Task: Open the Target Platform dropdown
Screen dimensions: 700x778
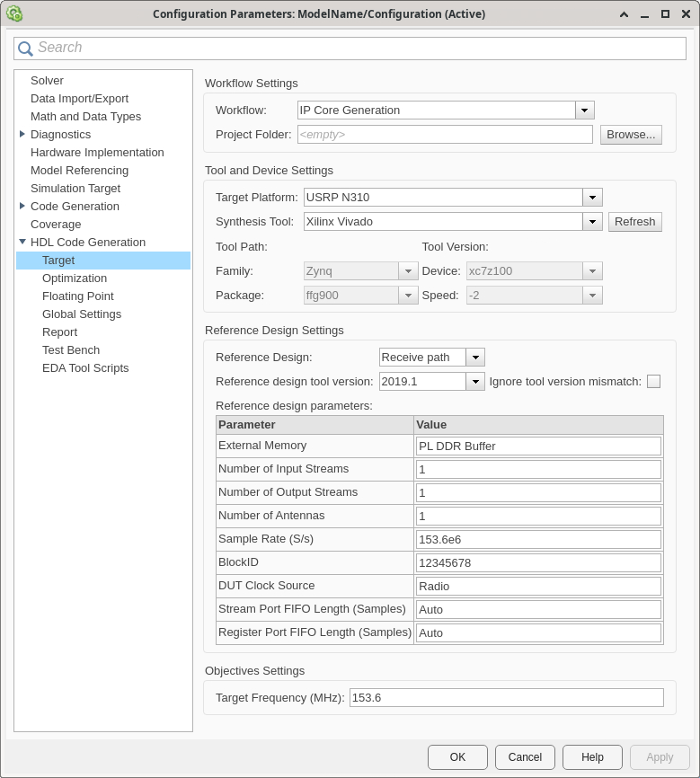Action: (x=592, y=198)
